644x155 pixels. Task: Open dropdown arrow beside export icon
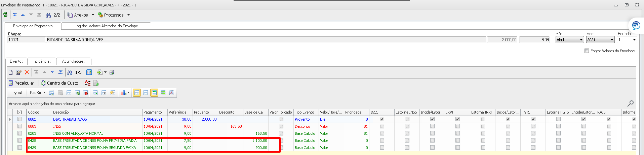point(105,72)
